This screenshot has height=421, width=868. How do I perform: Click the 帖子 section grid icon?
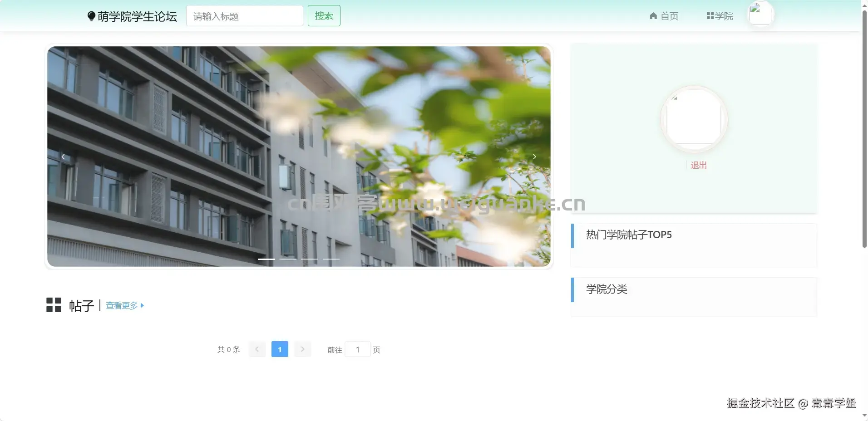[54, 305]
